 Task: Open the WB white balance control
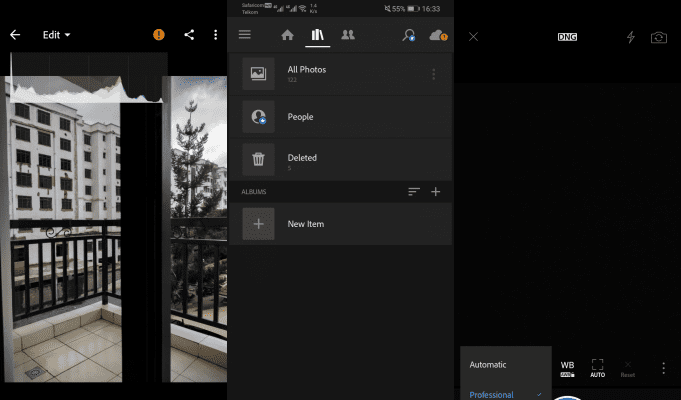point(567,369)
